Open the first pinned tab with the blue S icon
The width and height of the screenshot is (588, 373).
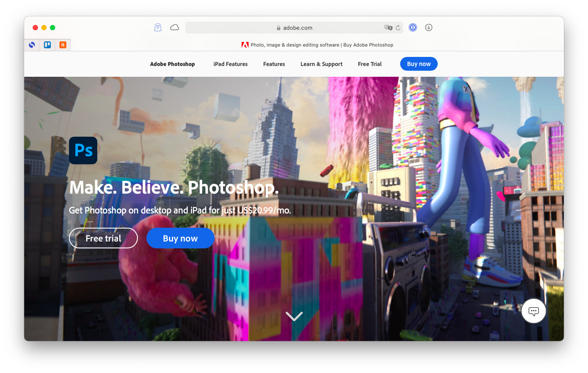tap(32, 44)
